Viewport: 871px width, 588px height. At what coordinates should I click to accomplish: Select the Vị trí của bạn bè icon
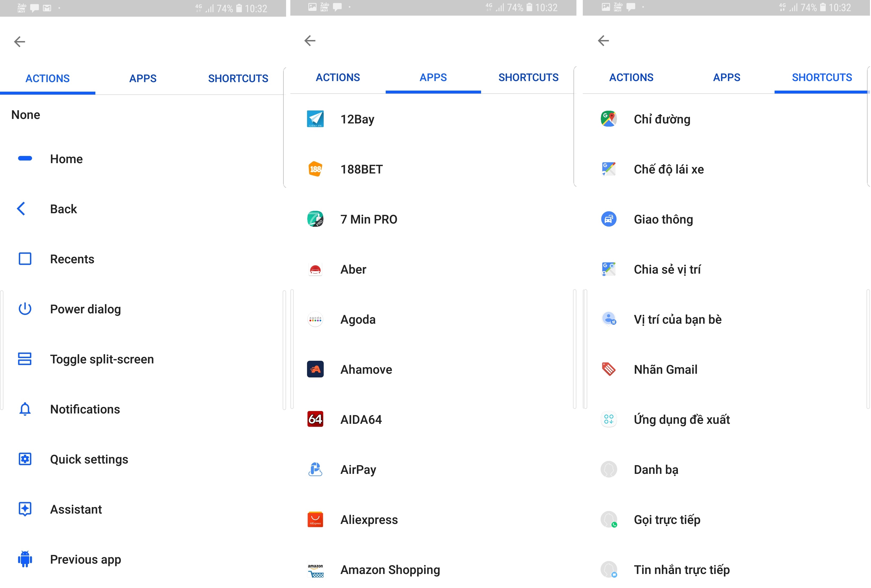[609, 319]
